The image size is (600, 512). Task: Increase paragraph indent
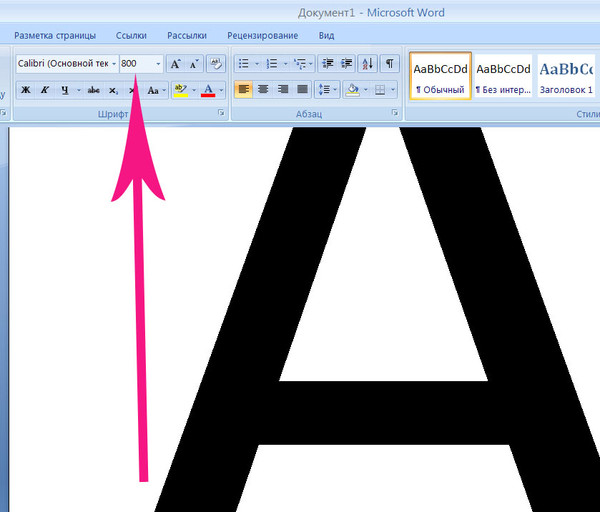coord(347,64)
